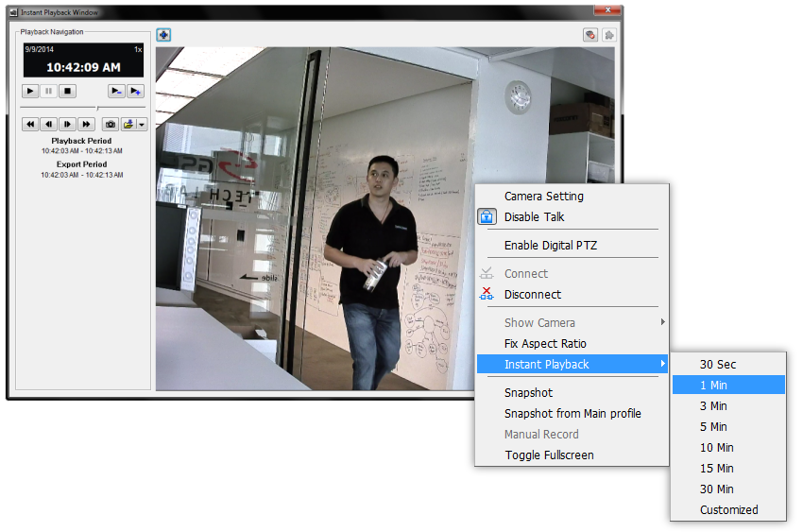Image resolution: width=803 pixels, height=532 pixels.
Task: Click the fast forward double-arrow button
Action: pos(86,124)
